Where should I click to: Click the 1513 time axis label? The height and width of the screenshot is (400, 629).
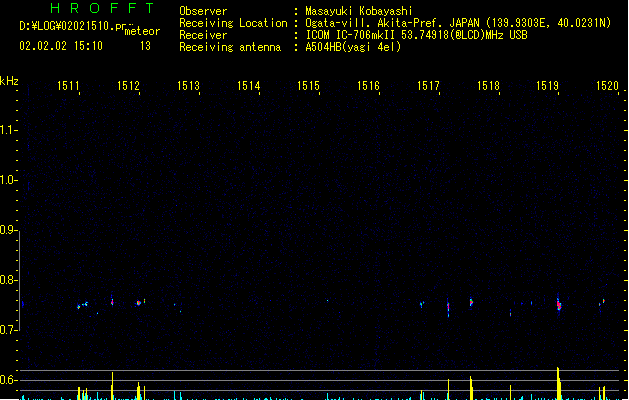click(x=188, y=86)
